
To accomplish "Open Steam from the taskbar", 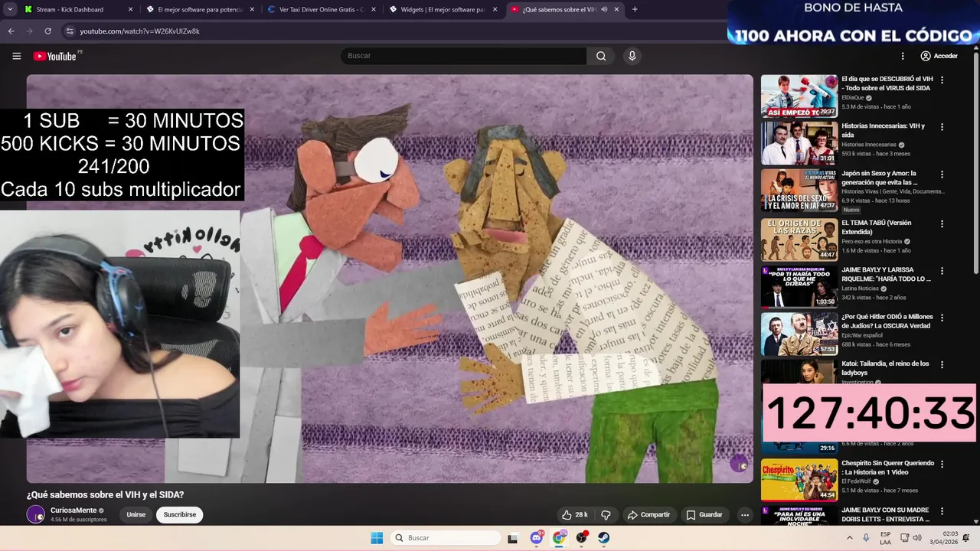I will (603, 538).
